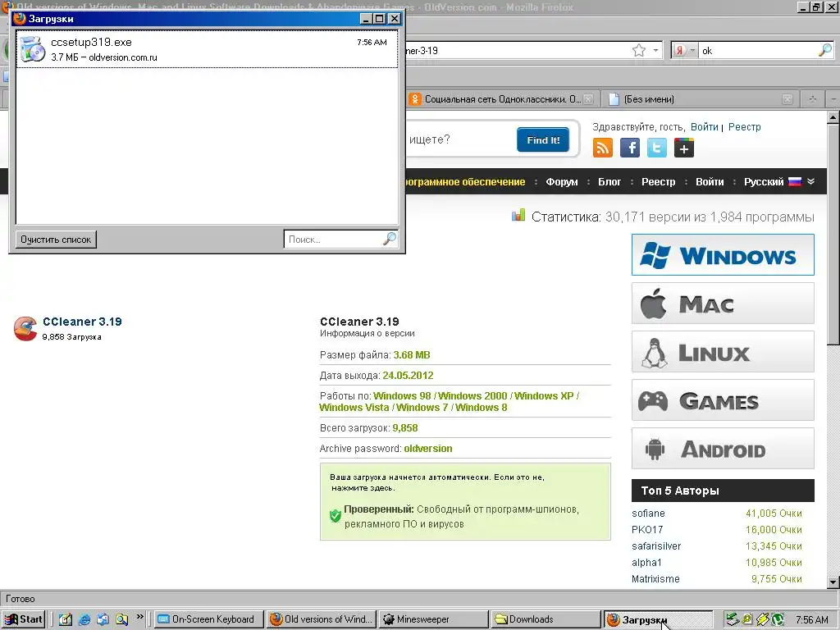
Task: Select the Linux platform button
Action: pos(723,351)
